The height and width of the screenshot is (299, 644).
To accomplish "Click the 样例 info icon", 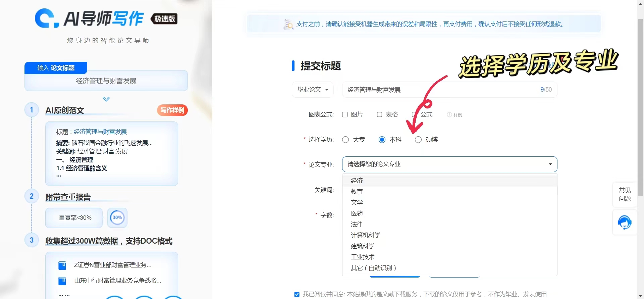I will tap(449, 115).
